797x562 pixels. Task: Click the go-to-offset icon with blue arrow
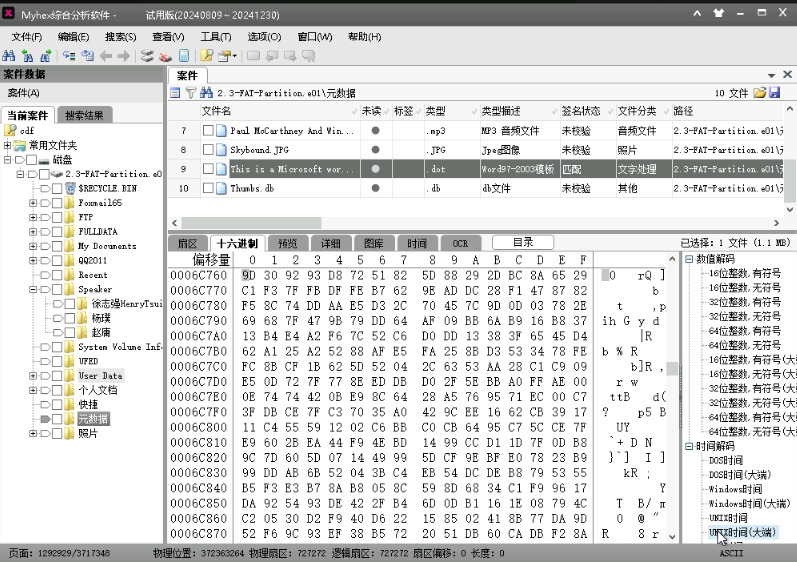coord(69,56)
